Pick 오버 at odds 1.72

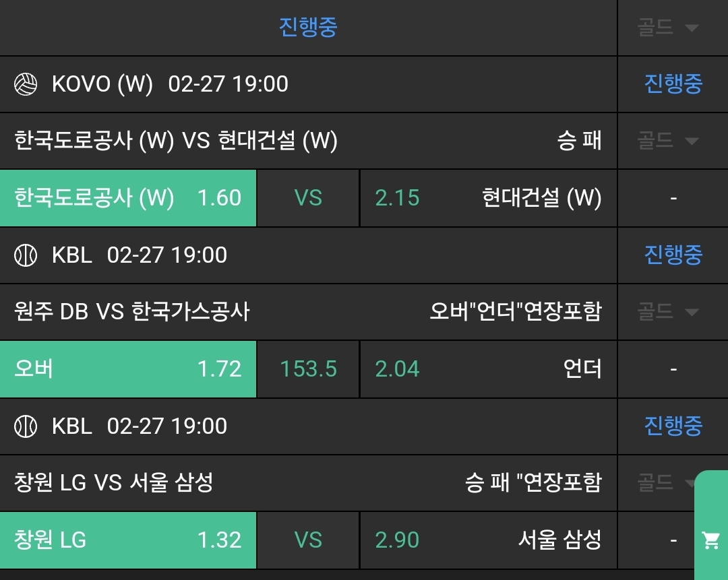pos(128,369)
